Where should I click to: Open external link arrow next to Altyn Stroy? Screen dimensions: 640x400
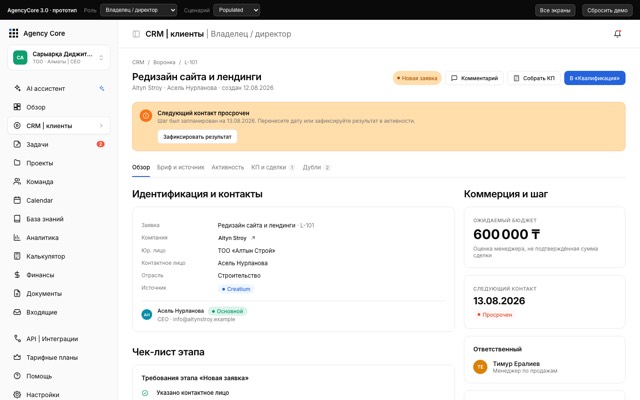coord(253,238)
